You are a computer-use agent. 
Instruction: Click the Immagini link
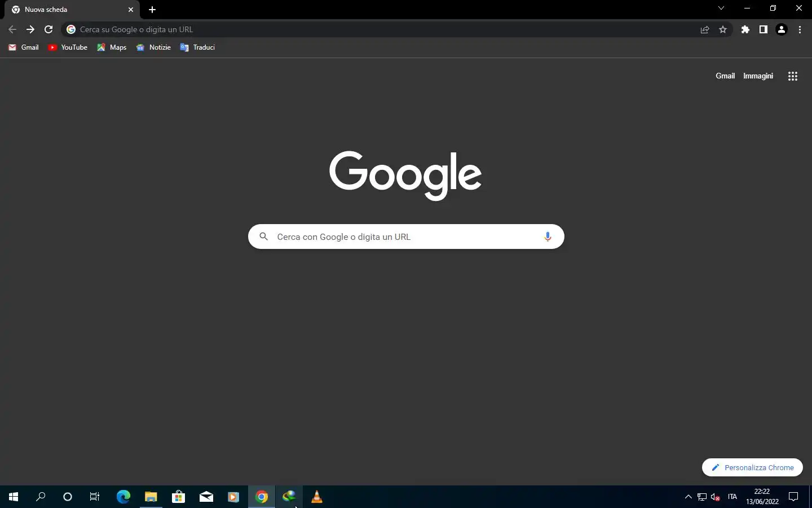point(758,76)
